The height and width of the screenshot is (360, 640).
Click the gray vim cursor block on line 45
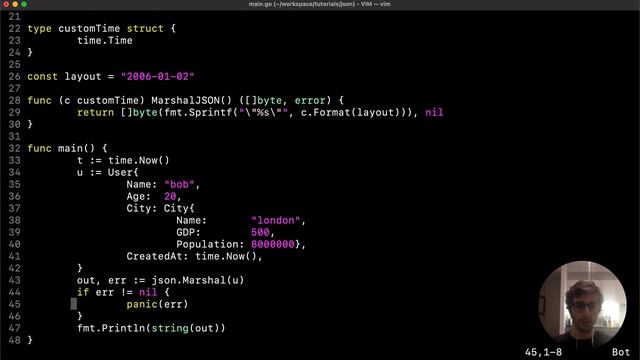tap(73, 304)
